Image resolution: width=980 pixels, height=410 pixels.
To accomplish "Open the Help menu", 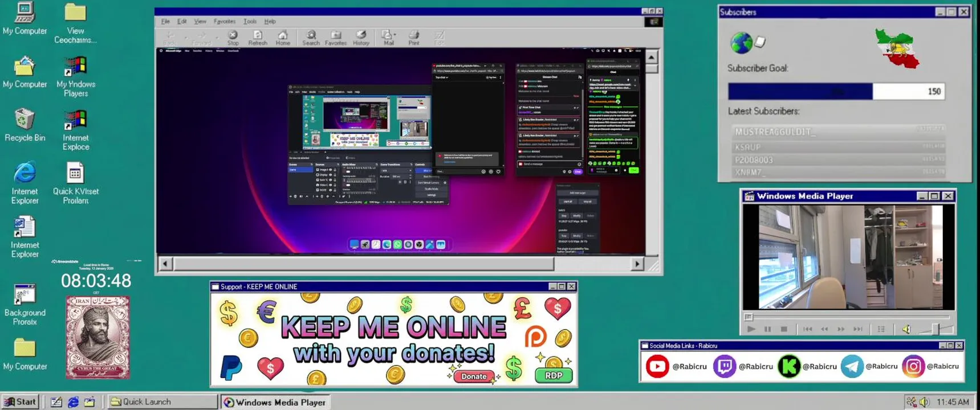I will (x=270, y=21).
